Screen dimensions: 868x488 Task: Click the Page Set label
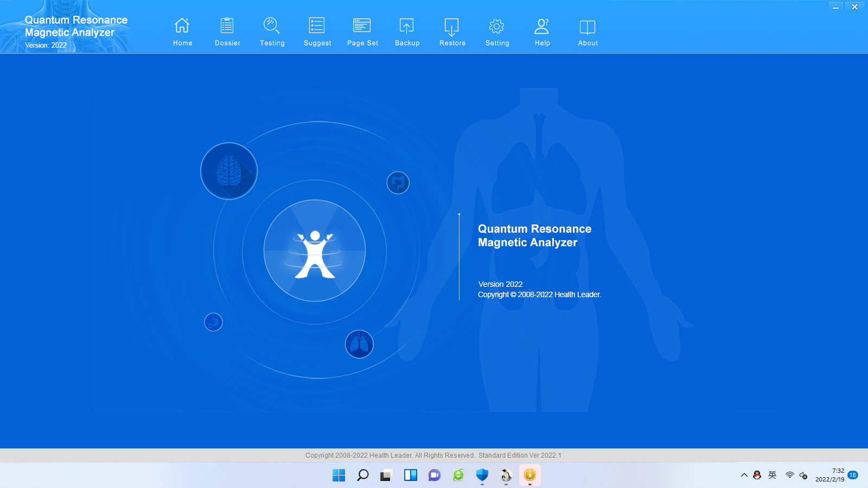tap(363, 43)
